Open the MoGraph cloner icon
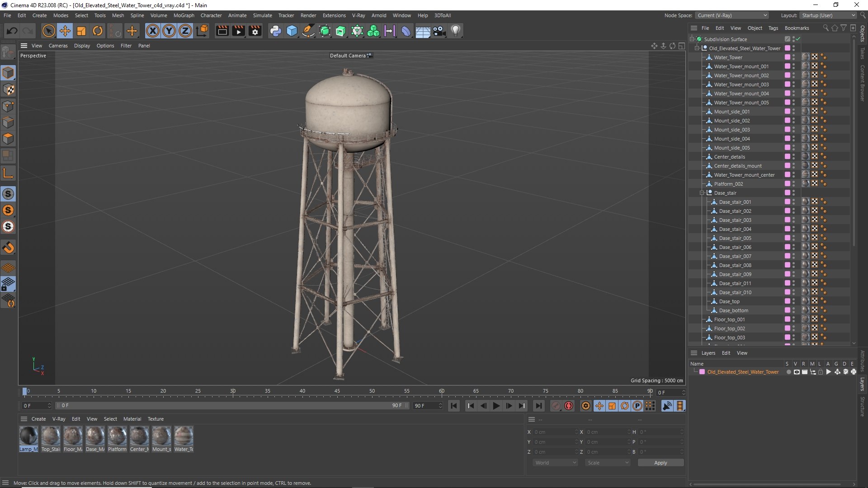The image size is (868, 488). click(373, 31)
